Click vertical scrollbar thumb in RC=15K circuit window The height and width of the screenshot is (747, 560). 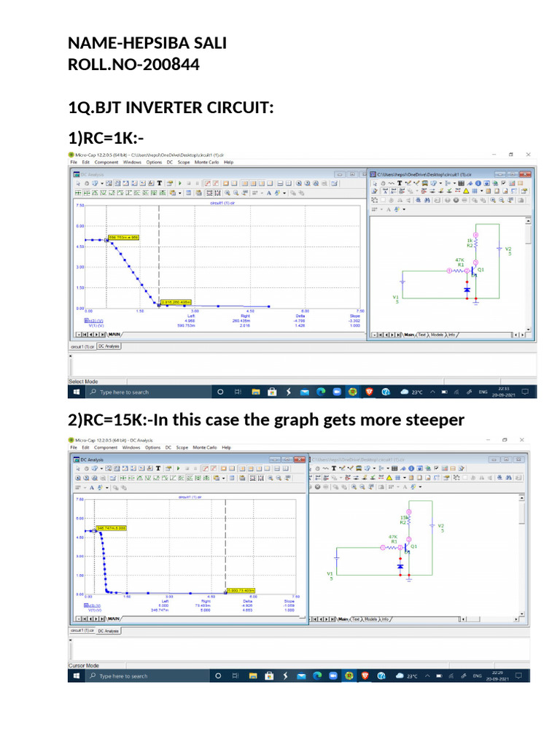click(522, 511)
